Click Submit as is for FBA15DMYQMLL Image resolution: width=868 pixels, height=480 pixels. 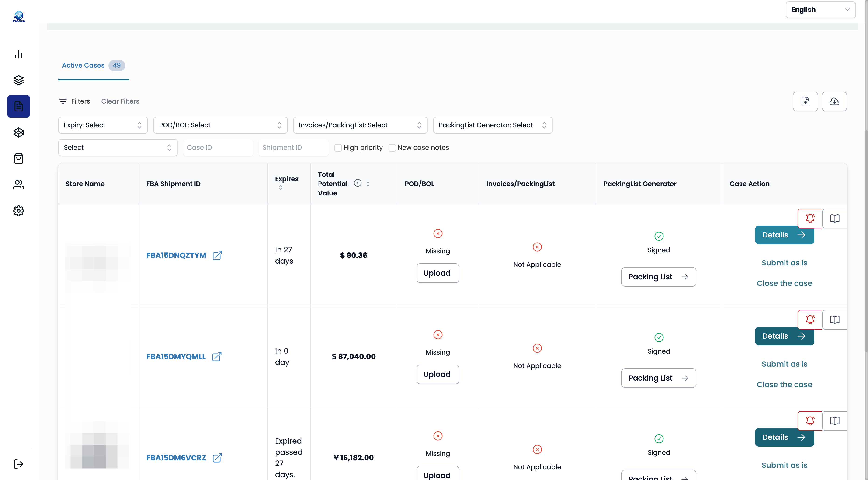pos(784,364)
